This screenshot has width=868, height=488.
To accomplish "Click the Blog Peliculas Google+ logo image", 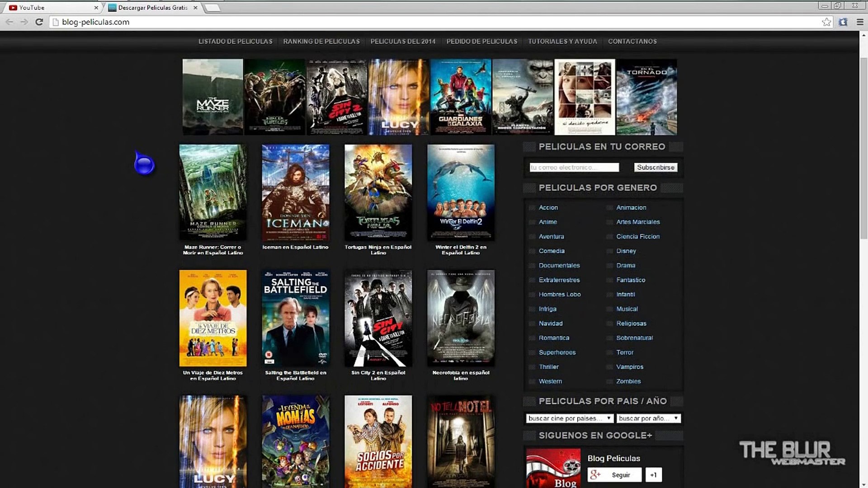I will 553,468.
